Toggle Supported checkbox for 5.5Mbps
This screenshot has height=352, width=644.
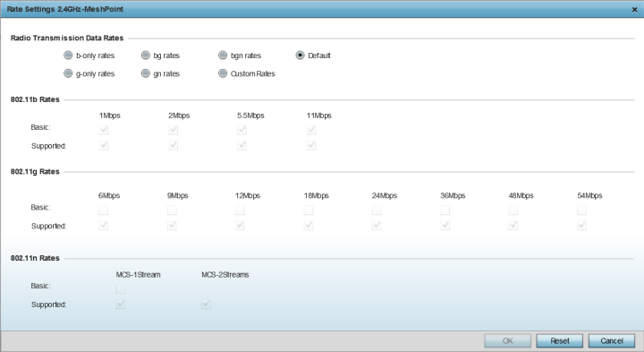(241, 146)
